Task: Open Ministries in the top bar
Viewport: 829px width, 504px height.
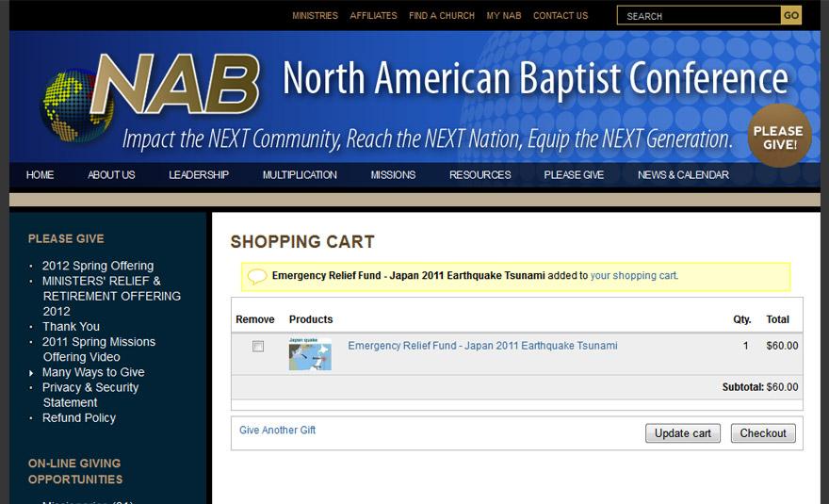Action: (x=315, y=16)
